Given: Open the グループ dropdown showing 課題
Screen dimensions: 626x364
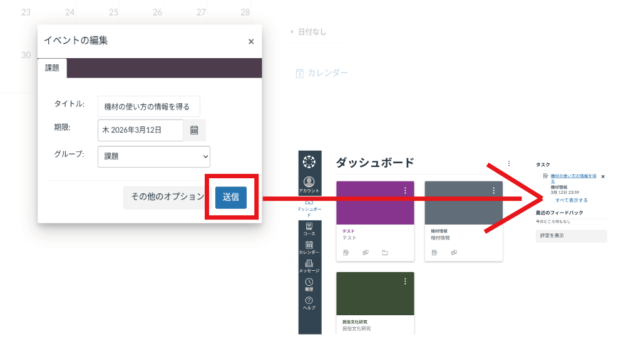Looking at the screenshot, I should (x=153, y=156).
